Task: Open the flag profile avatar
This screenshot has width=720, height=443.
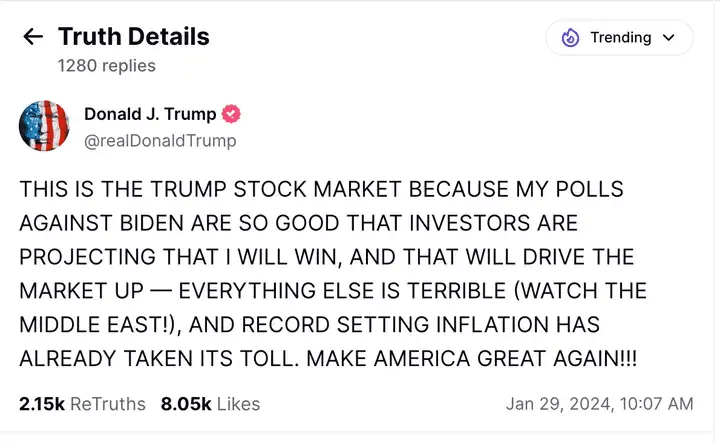Action: pos(44,126)
